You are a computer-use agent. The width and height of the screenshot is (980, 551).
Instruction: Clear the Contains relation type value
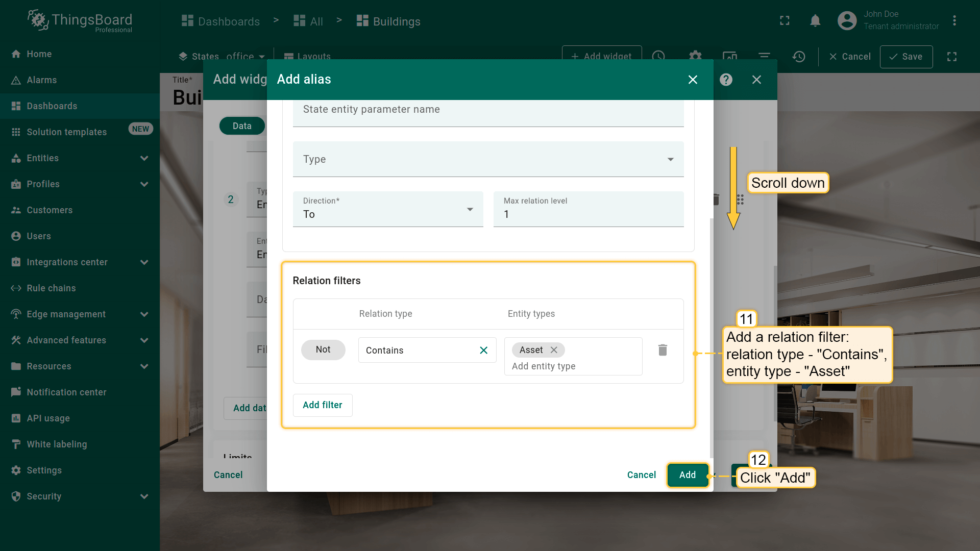point(483,350)
